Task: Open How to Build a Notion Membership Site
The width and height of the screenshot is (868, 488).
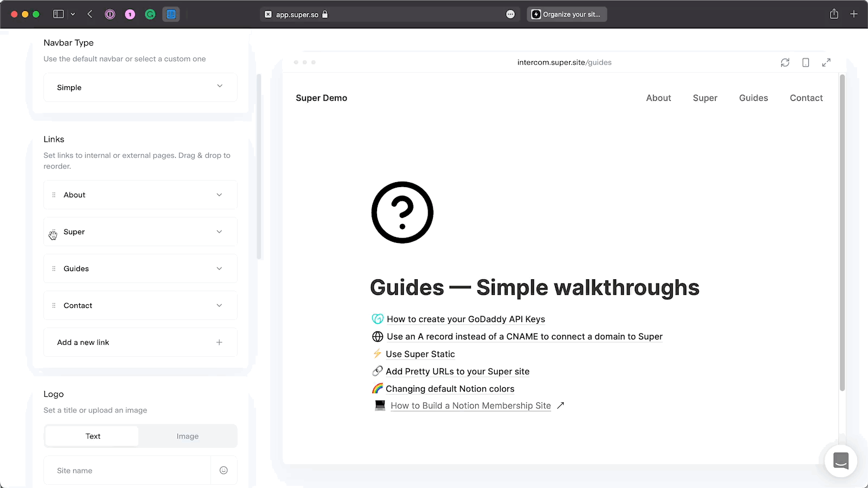Action: [470, 406]
